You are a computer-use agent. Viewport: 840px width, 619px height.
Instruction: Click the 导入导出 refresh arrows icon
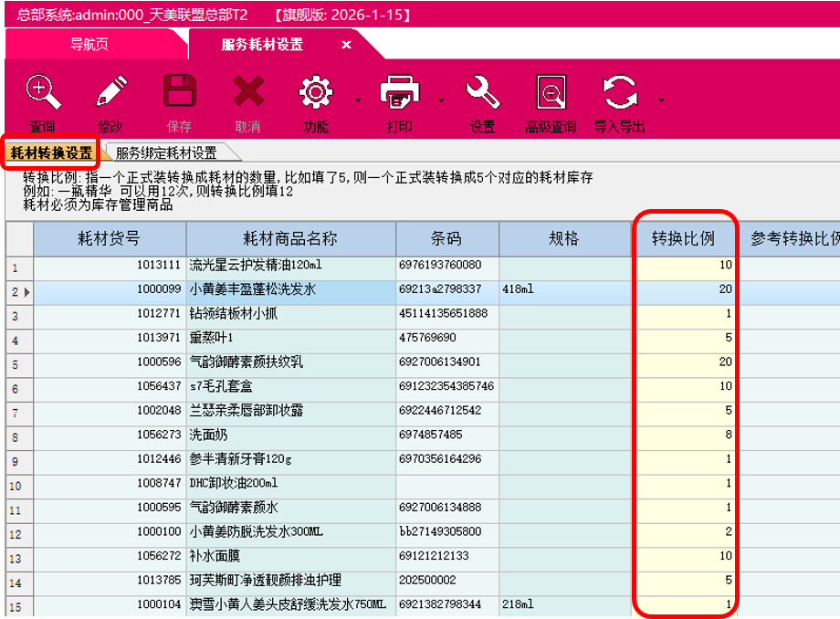(x=620, y=92)
